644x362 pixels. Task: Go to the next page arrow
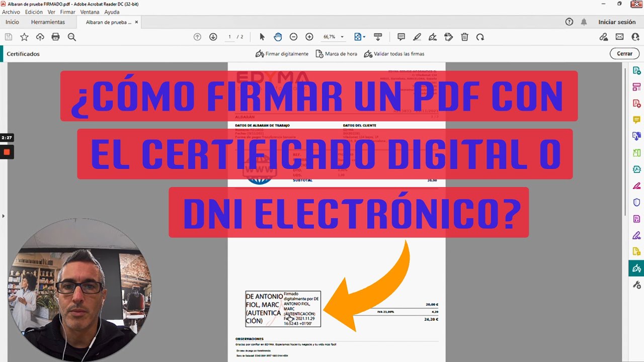(213, 37)
